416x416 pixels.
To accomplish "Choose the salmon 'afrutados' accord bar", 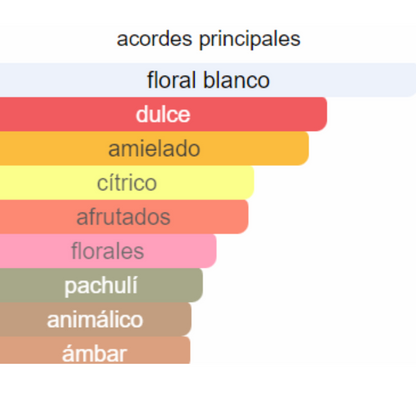I will coord(124,217).
